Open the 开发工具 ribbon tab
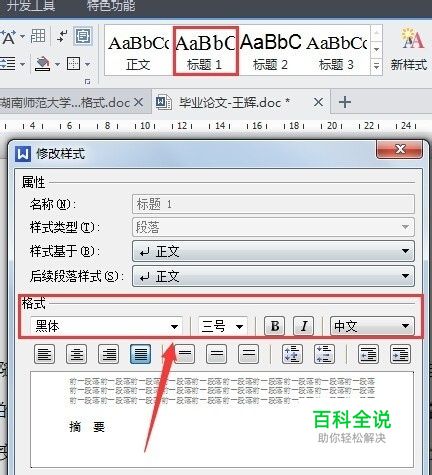432x475 pixels. 31,6
